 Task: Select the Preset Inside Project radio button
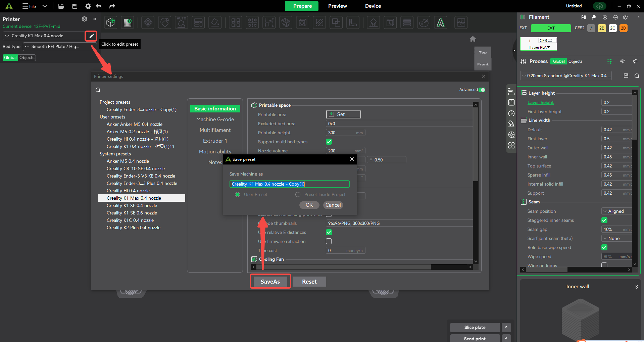[298, 195]
